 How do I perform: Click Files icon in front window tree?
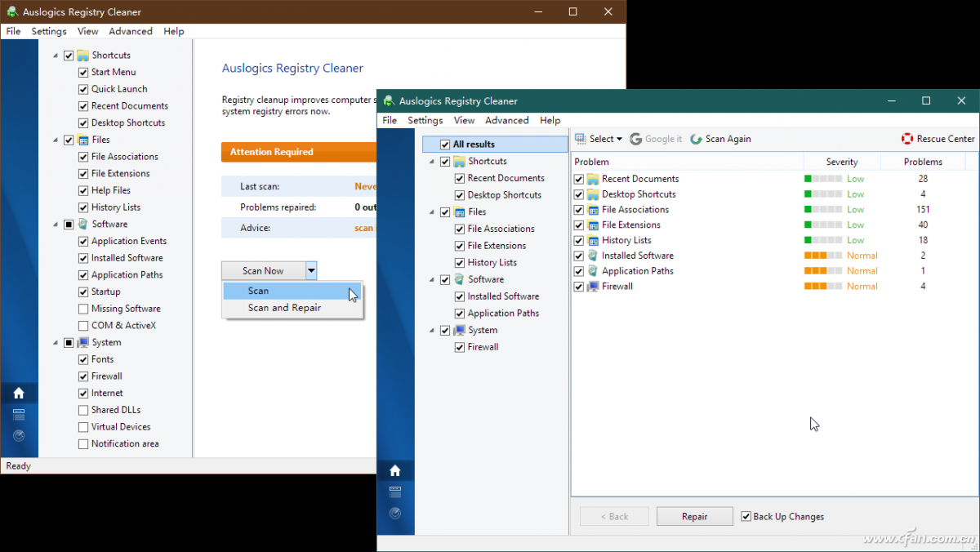(459, 212)
